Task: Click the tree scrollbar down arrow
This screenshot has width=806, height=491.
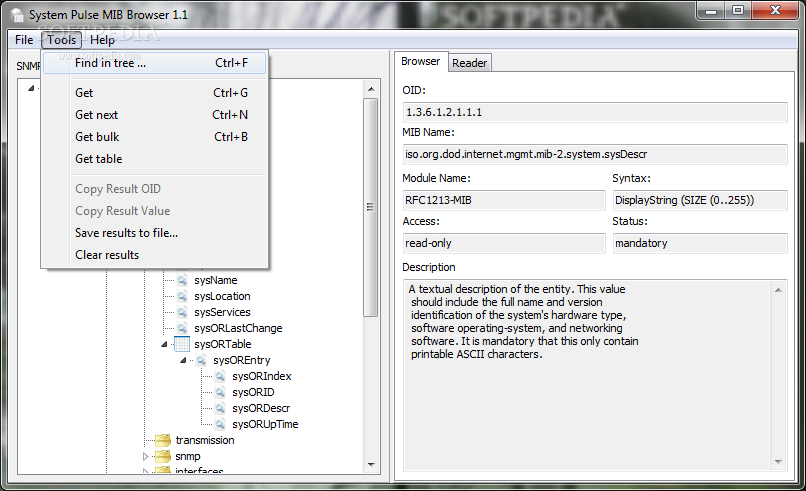Action: pos(371,464)
